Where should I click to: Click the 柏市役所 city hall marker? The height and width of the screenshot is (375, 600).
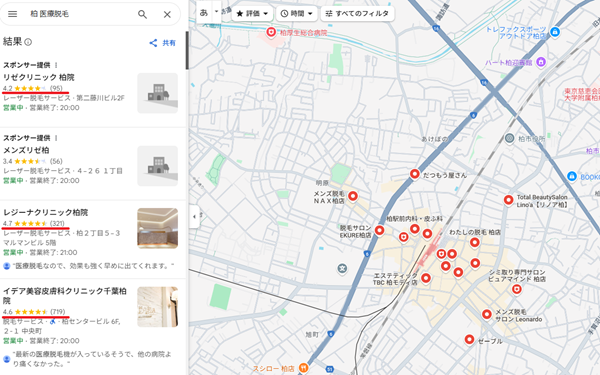pos(509,138)
